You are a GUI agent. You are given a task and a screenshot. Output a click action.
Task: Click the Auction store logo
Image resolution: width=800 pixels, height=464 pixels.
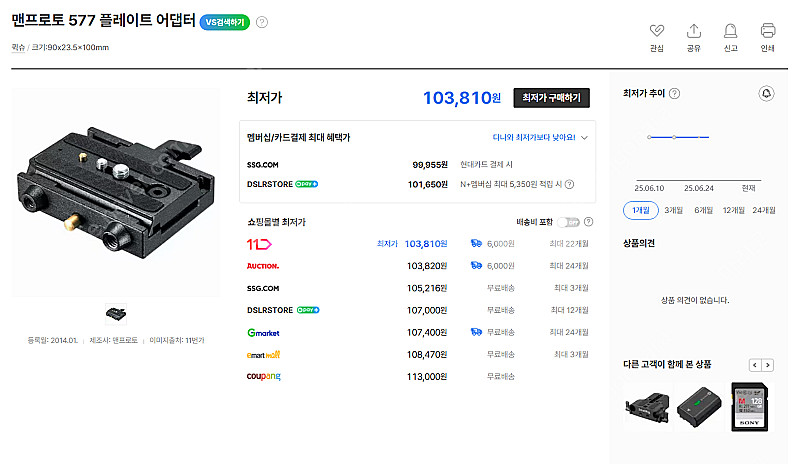pos(263,266)
